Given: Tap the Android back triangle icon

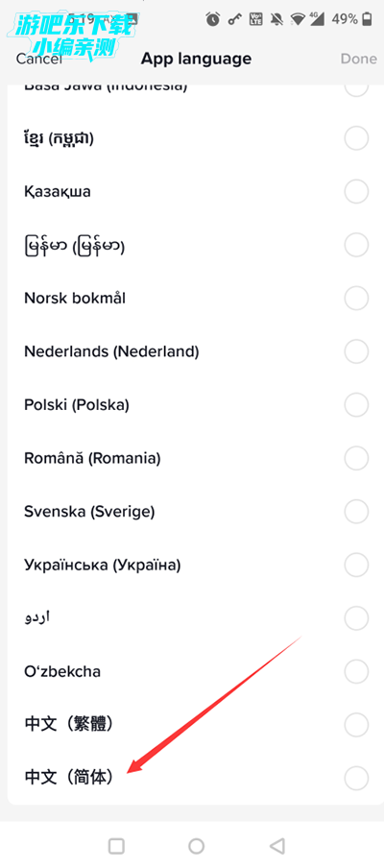Looking at the screenshot, I should click(x=277, y=845).
